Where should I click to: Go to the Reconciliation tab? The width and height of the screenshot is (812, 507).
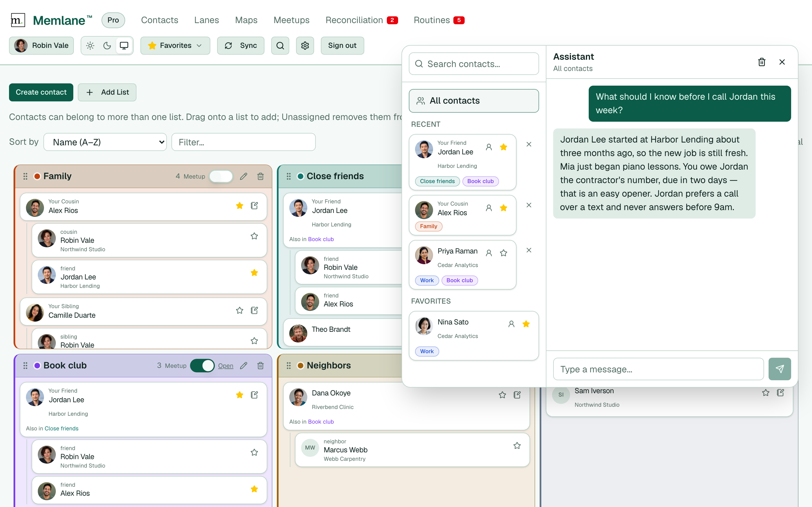tap(361, 20)
